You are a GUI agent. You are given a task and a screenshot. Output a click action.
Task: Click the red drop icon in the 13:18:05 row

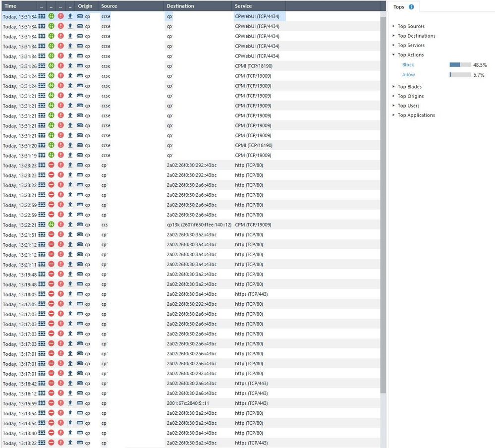(51, 294)
